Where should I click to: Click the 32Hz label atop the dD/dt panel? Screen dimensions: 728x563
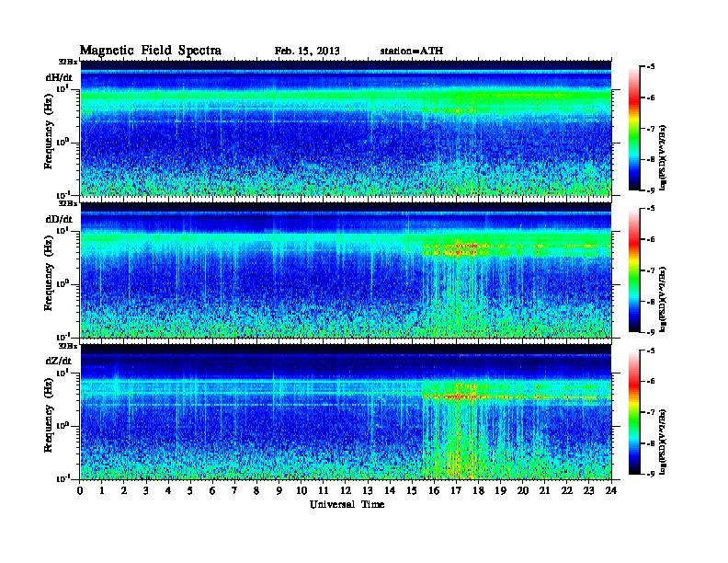[68, 203]
